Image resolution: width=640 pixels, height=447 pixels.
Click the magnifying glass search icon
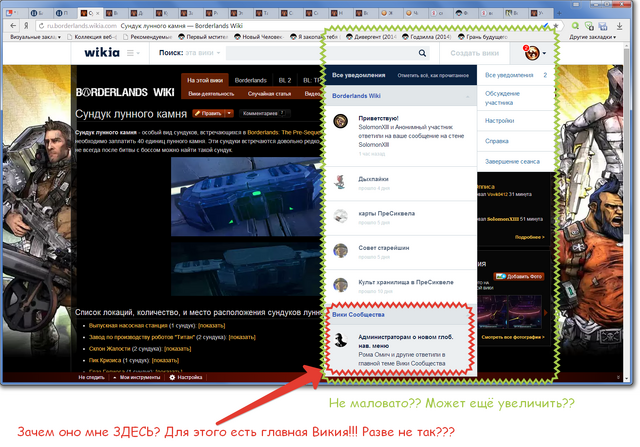click(422, 53)
